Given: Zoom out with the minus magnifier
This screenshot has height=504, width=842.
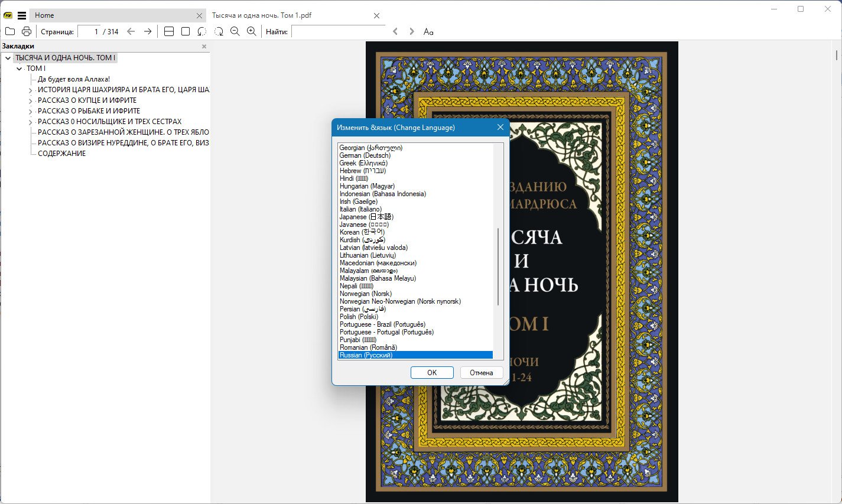Looking at the screenshot, I should [x=235, y=31].
